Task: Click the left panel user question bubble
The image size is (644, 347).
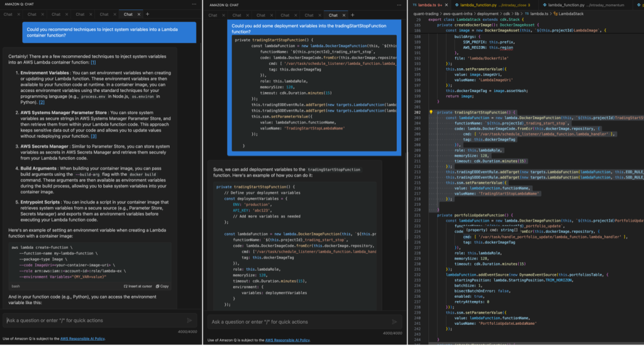Action: (x=109, y=33)
